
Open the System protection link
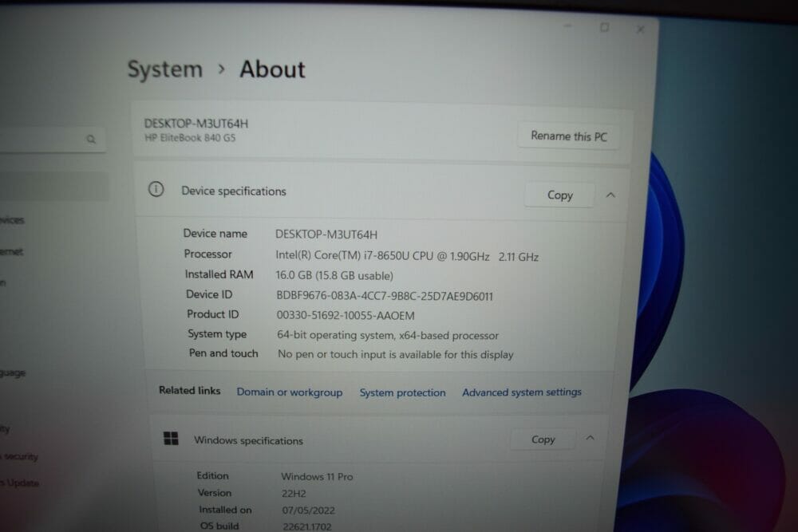point(402,392)
